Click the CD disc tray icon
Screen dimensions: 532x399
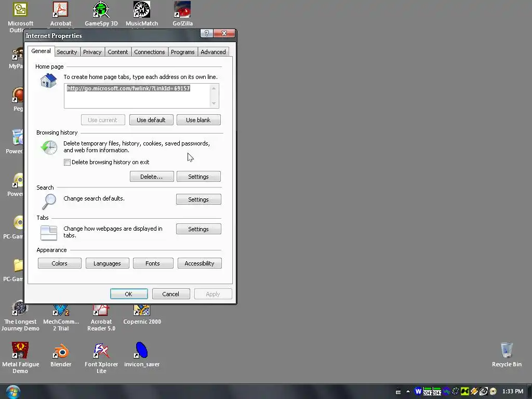[493, 391]
